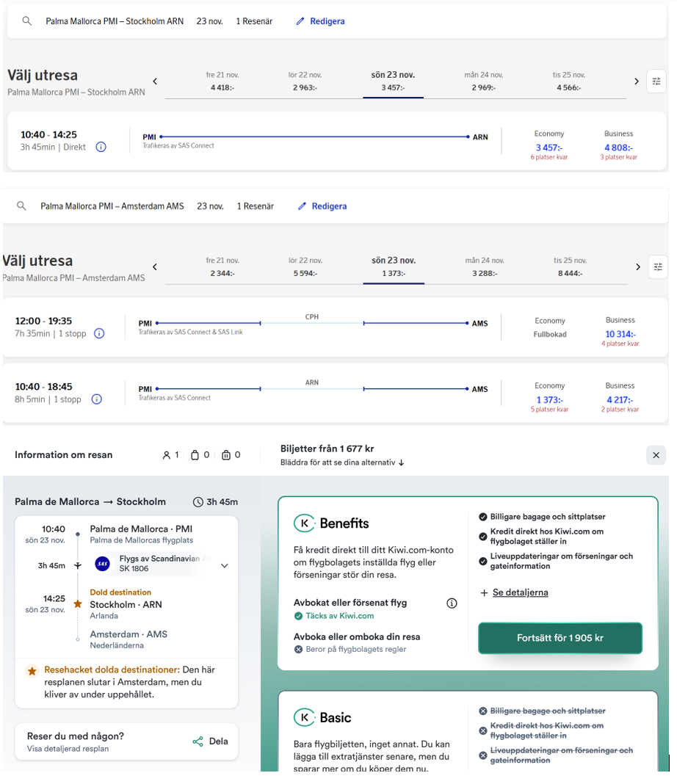Open info icon for 12:00 - 19:35 flight
The width and height of the screenshot is (677, 784).
click(x=99, y=333)
